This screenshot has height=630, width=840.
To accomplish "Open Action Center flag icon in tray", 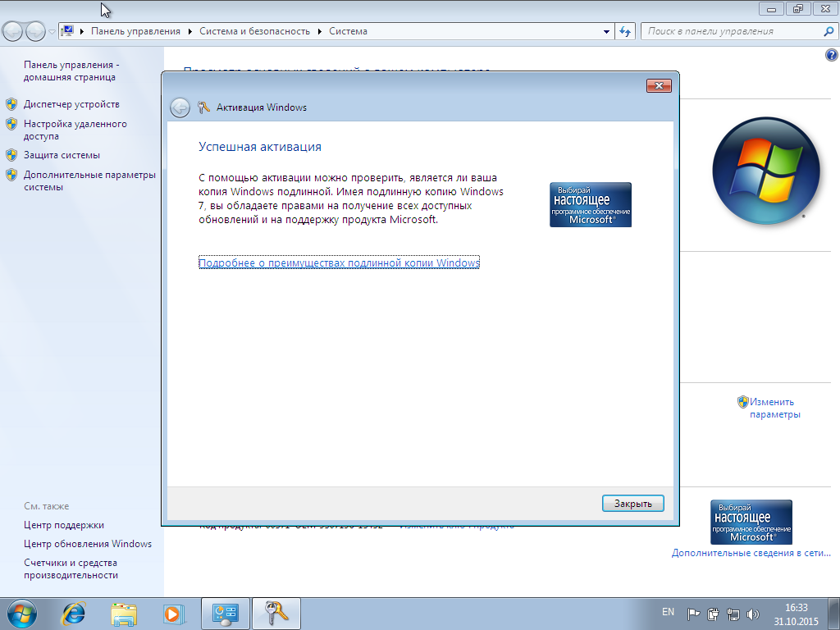I will (693, 614).
